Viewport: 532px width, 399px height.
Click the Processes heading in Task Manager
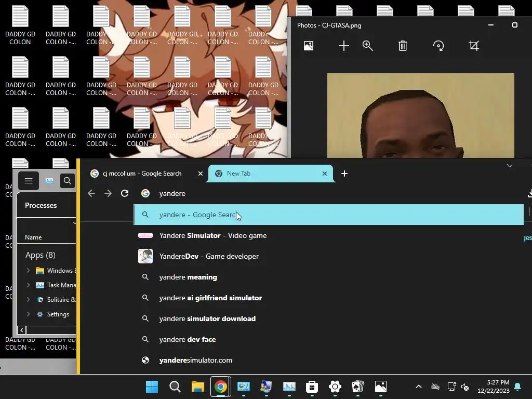tap(41, 205)
